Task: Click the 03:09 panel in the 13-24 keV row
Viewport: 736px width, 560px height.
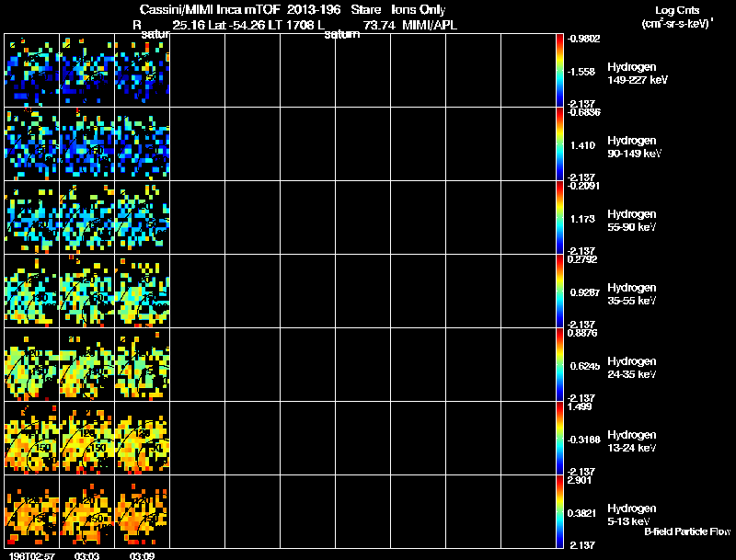Action: click(x=143, y=439)
